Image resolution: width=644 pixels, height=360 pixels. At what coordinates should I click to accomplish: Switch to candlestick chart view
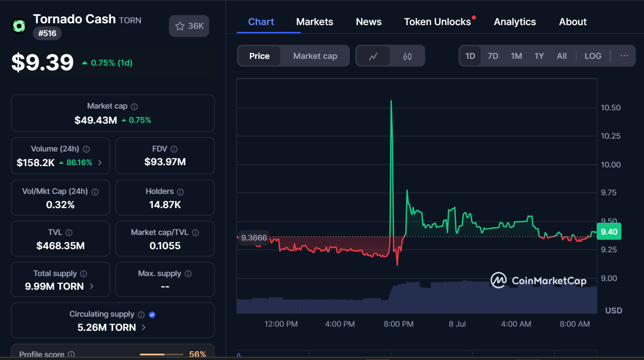click(x=407, y=56)
